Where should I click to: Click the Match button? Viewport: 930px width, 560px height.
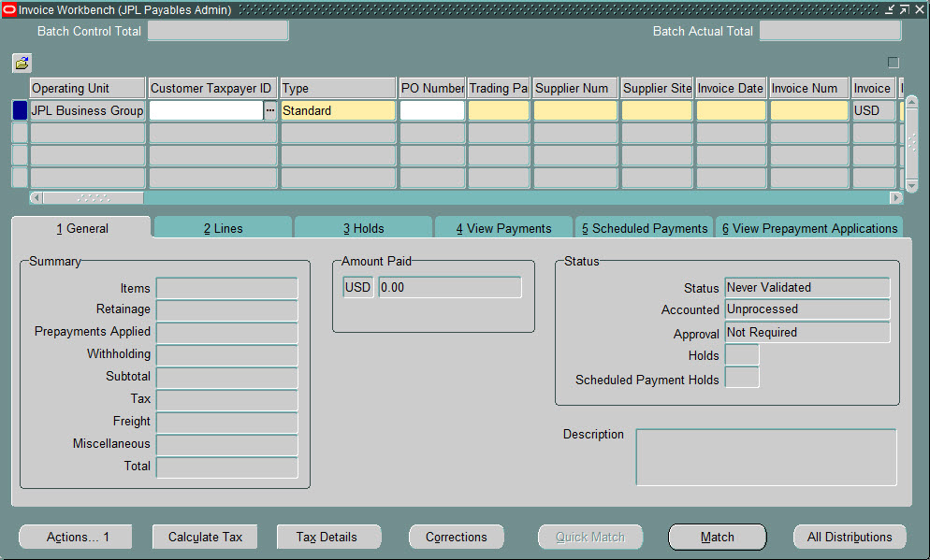click(x=717, y=537)
